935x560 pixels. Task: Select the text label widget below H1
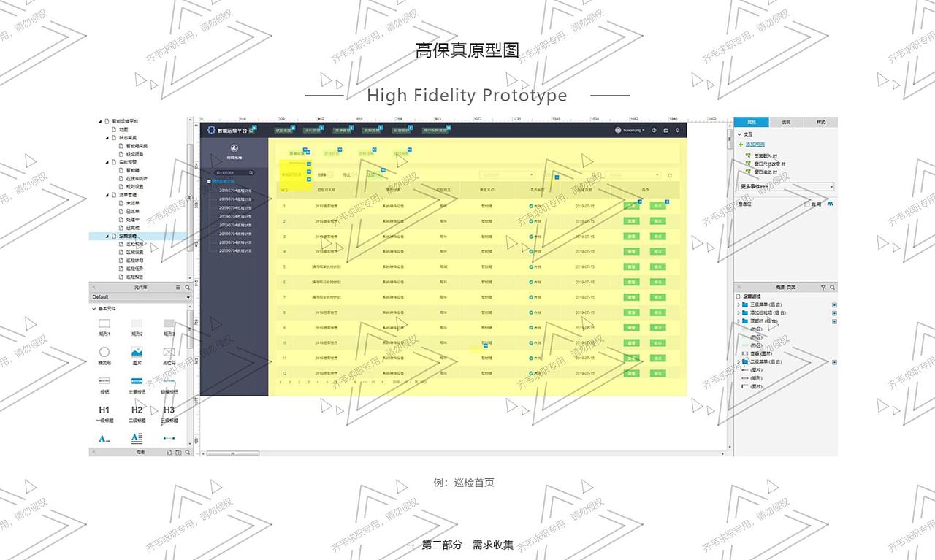(x=104, y=438)
